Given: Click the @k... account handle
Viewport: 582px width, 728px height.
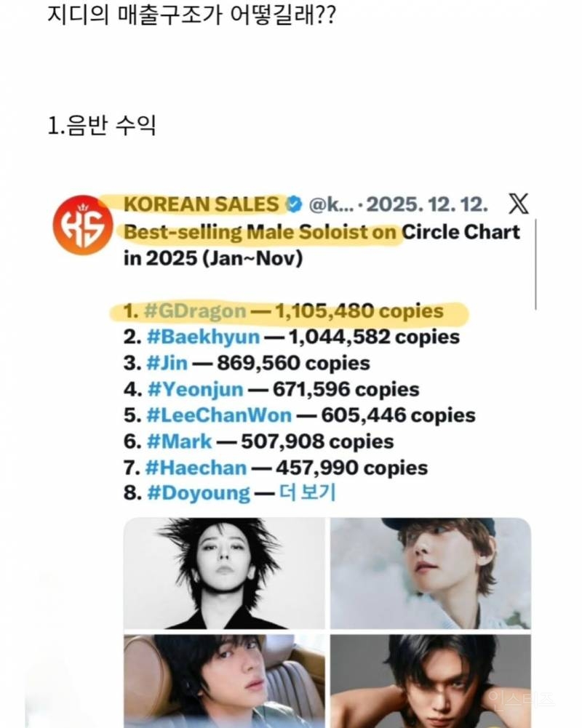Looking at the screenshot, I should tap(332, 204).
